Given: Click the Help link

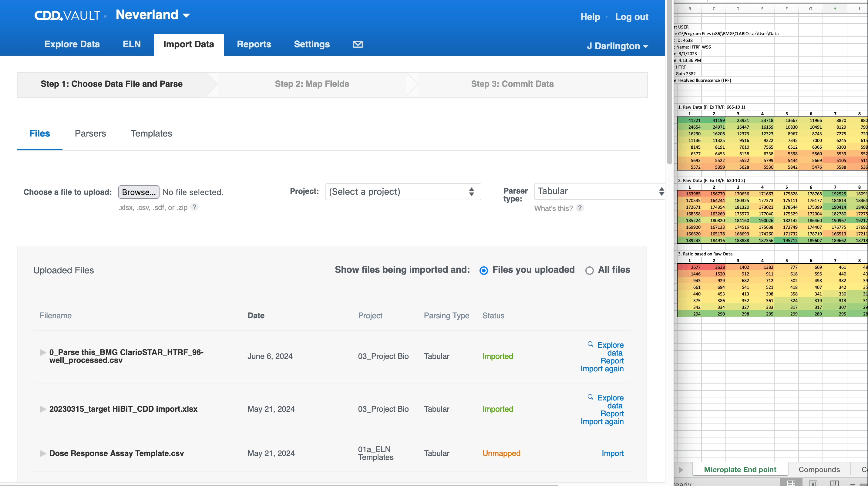Looking at the screenshot, I should tap(590, 17).
